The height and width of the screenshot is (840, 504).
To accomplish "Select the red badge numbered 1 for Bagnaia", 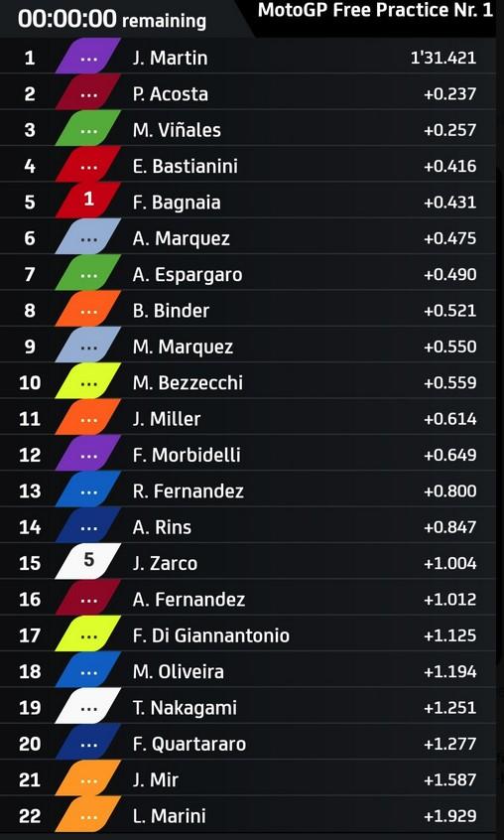I will tap(87, 200).
